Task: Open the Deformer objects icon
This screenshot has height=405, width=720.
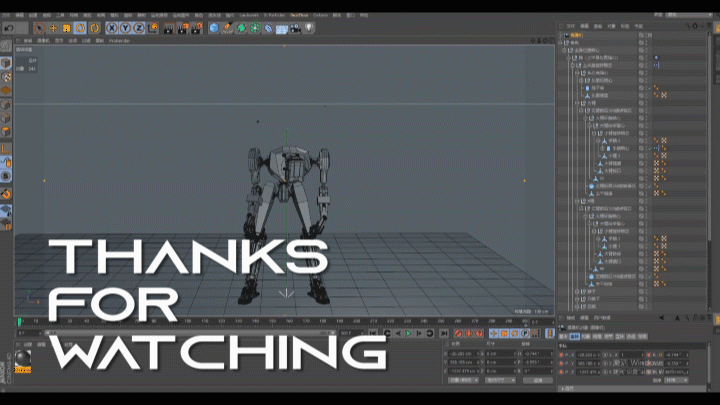Action: tap(268, 28)
